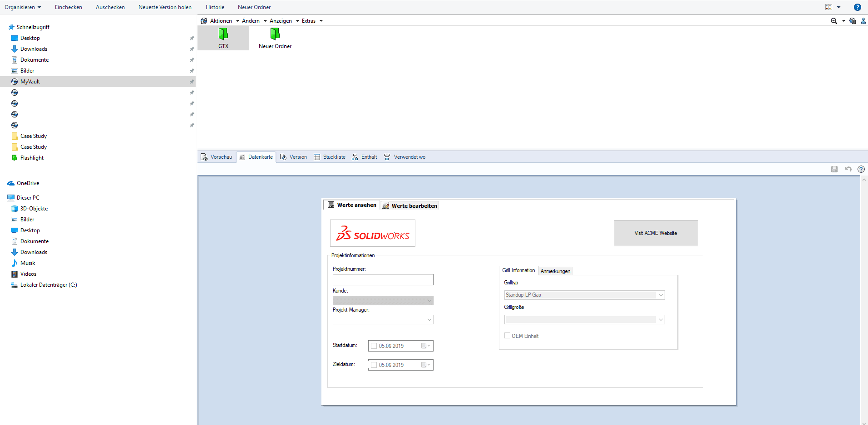Open the GTX vault folder icon
Image resolution: width=868 pixels, height=425 pixels.
(223, 34)
